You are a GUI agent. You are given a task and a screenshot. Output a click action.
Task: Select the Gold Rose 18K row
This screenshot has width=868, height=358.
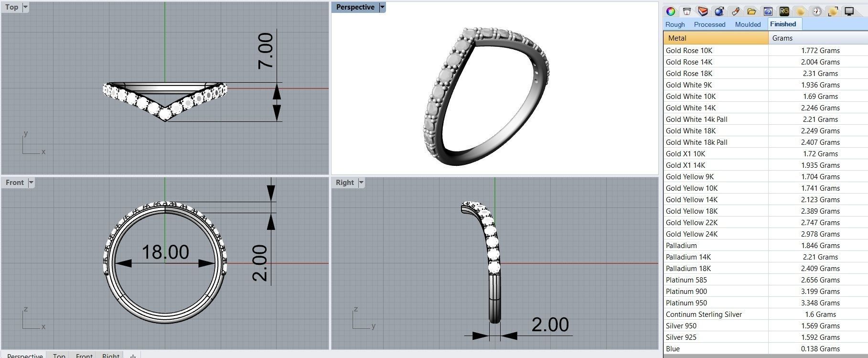click(x=765, y=73)
